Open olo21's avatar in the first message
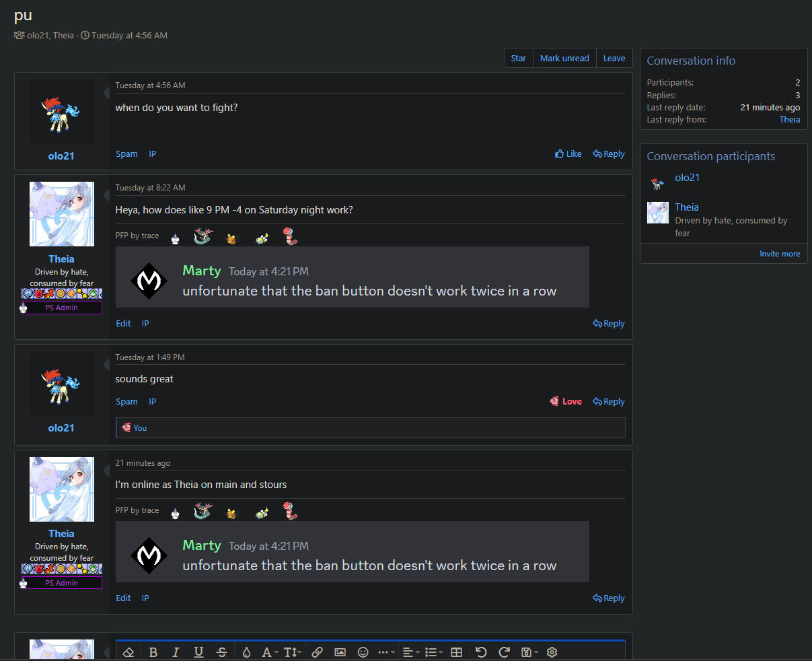The image size is (812, 661). [x=61, y=112]
